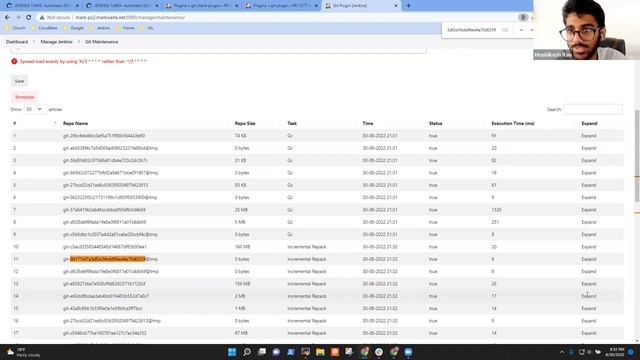Image resolution: width=640 pixels, height=360 pixels.
Task: Click the find-in-page text box
Action: point(471,30)
